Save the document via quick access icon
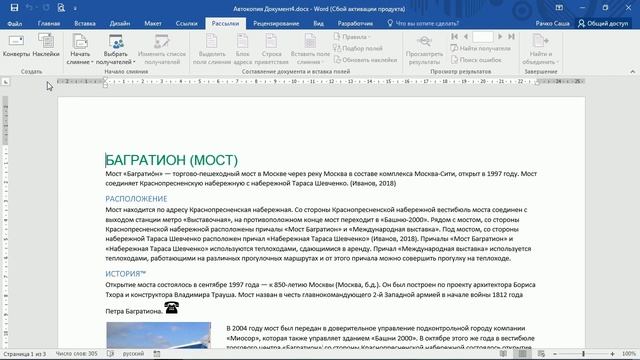This screenshot has height=360, width=640. tap(14, 8)
